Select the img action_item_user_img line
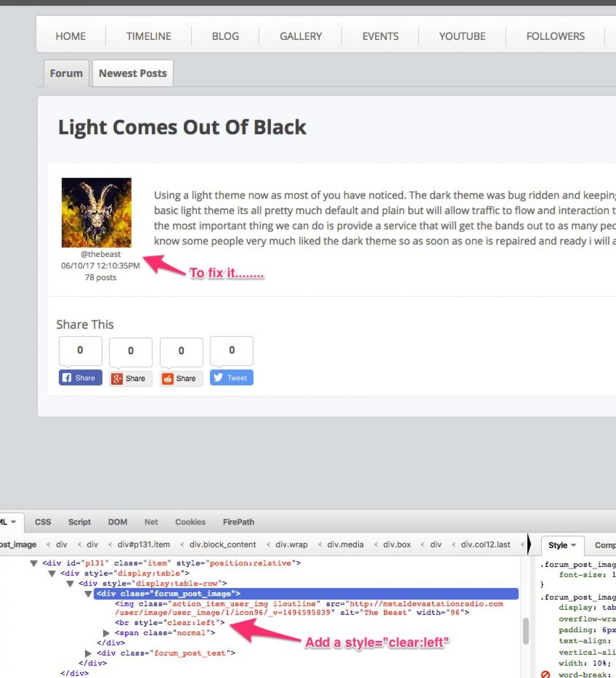Screen dimensions: 616x678 coord(309,608)
